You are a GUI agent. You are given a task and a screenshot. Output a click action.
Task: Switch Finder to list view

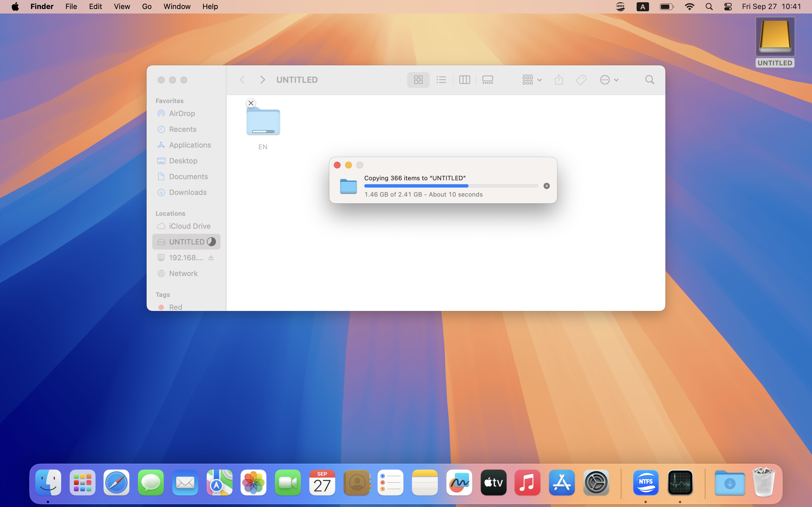pyautogui.click(x=441, y=80)
